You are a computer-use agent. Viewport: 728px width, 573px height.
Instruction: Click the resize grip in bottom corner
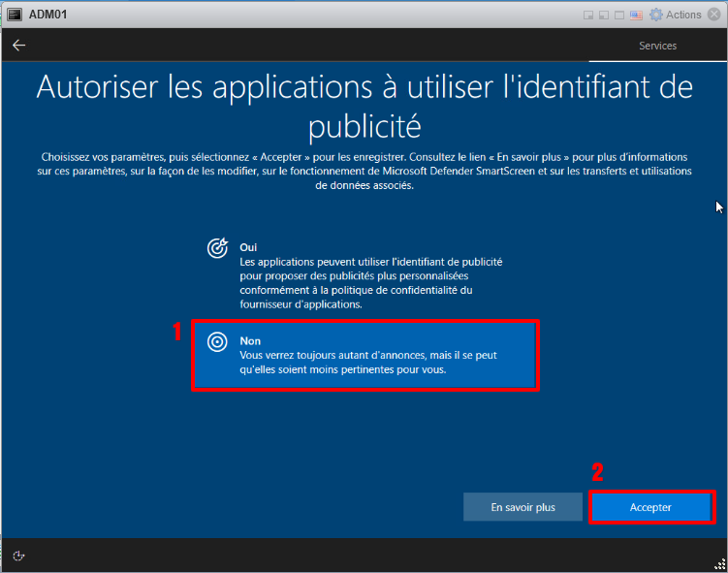(x=717, y=562)
